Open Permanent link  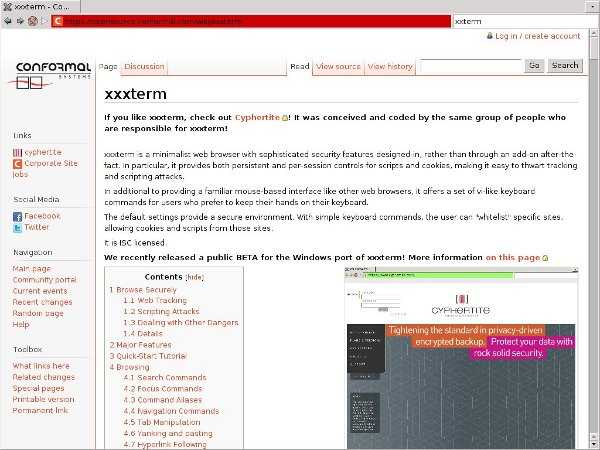(x=40, y=411)
